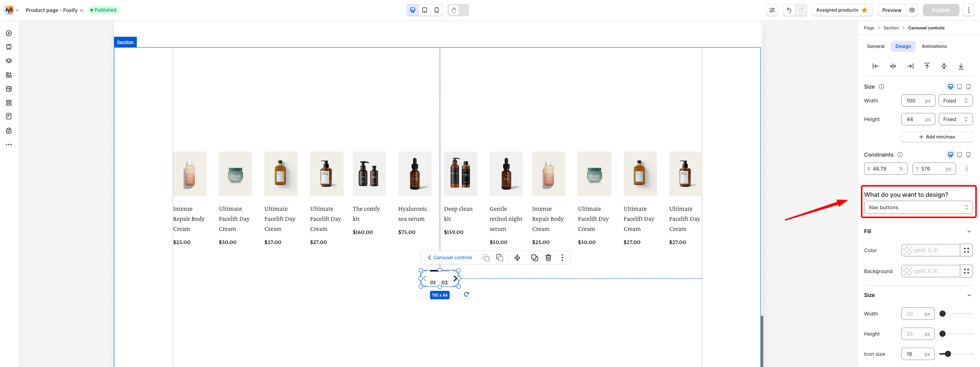Open the Nav buttons design dropdown

918,207
